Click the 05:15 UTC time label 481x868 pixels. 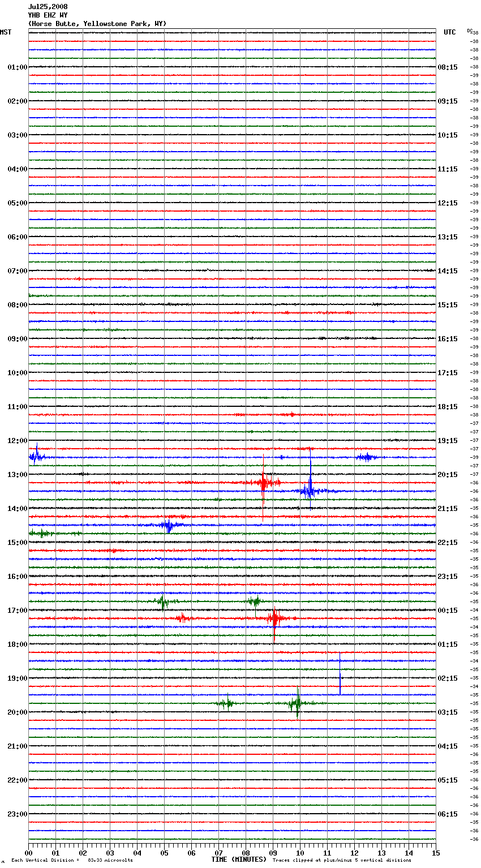[x=448, y=780]
